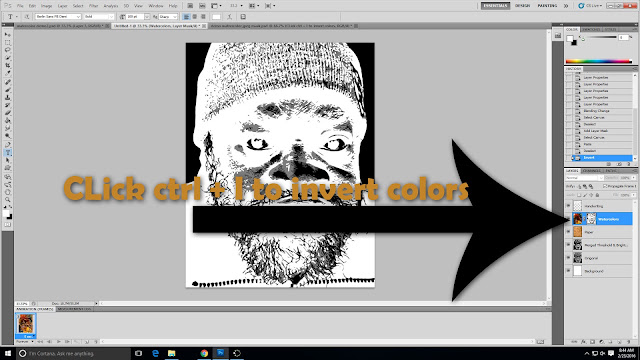Delete the layer with the trash icon
This screenshot has width=640, height=360.
(629, 342)
